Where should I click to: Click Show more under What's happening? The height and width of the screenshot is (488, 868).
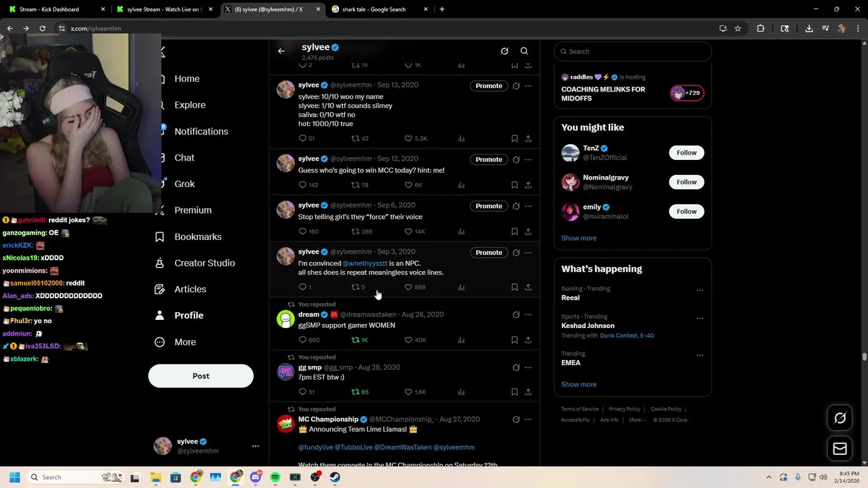click(x=578, y=384)
